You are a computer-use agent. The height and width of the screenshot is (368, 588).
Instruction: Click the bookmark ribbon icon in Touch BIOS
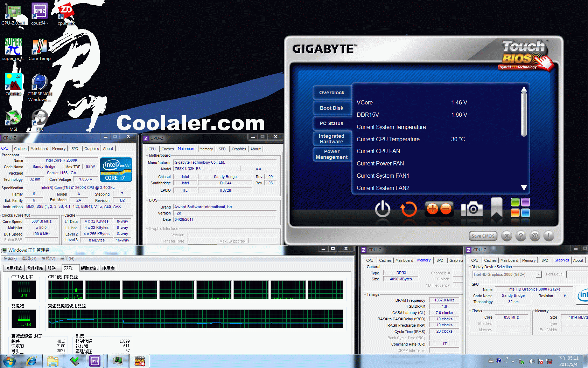pos(497,207)
